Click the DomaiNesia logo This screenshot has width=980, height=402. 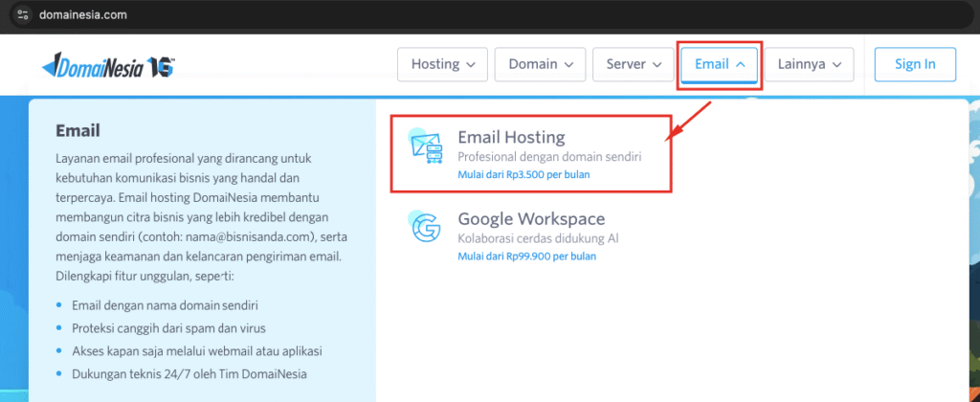coord(108,65)
